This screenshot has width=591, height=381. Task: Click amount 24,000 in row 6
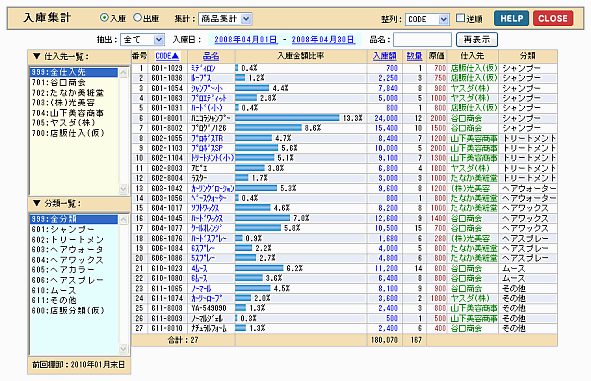coord(386,118)
